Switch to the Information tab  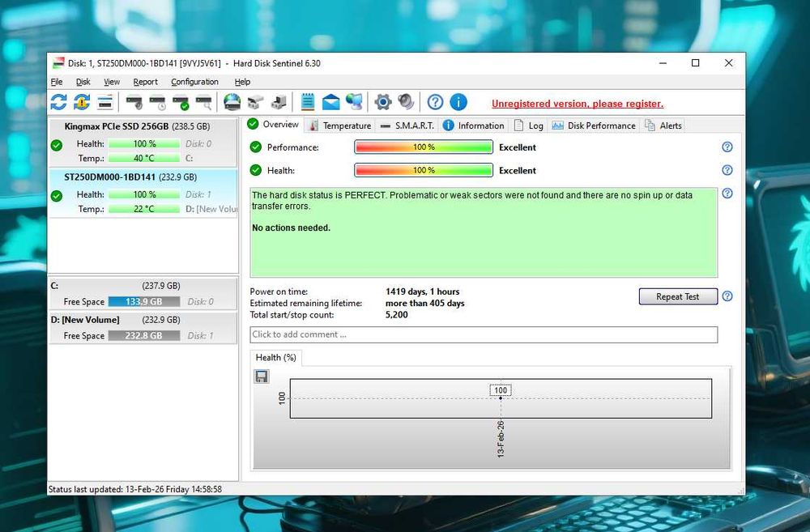click(474, 126)
